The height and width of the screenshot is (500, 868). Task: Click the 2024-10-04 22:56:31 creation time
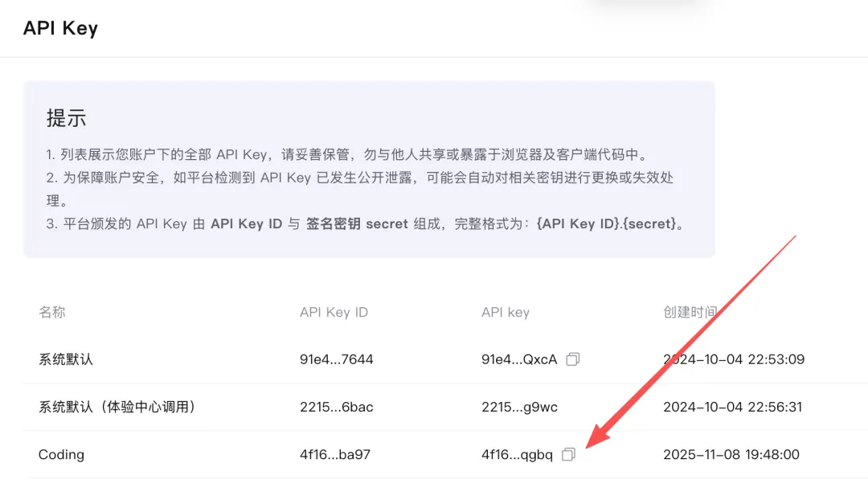coord(732,407)
